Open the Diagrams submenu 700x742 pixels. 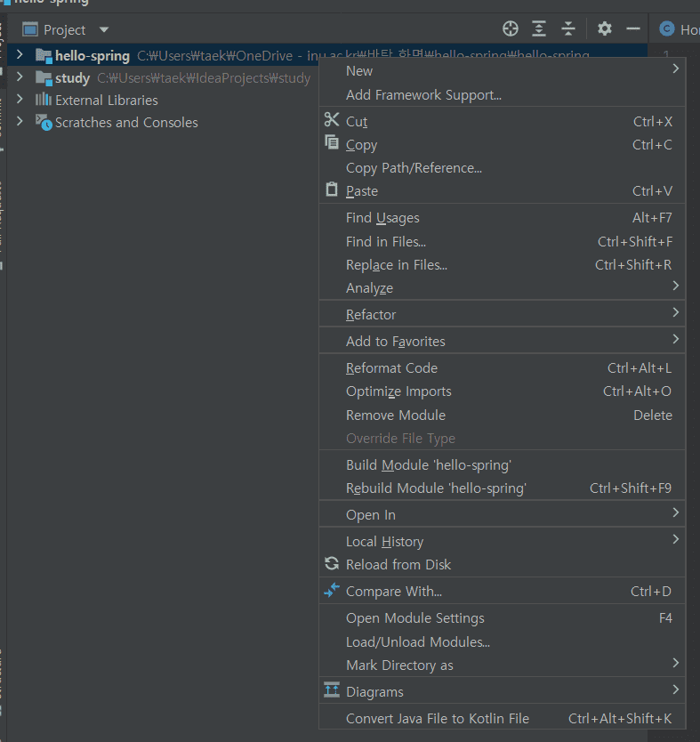coord(503,691)
